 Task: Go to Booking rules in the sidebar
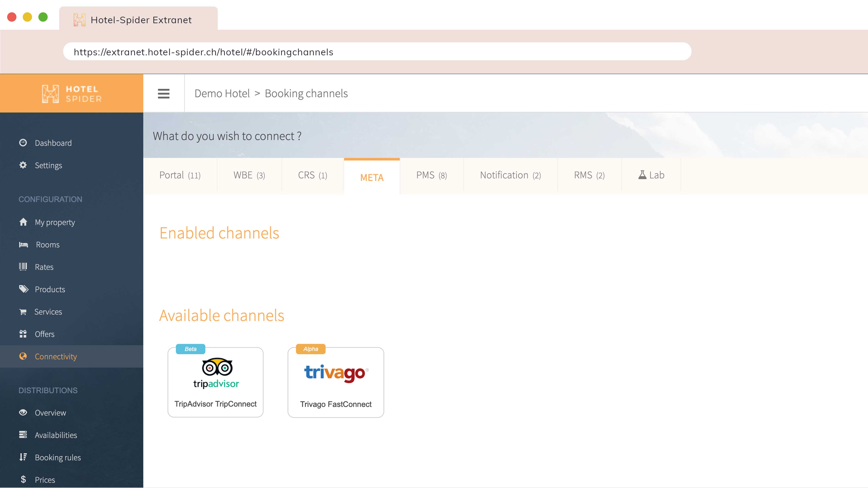(58, 457)
